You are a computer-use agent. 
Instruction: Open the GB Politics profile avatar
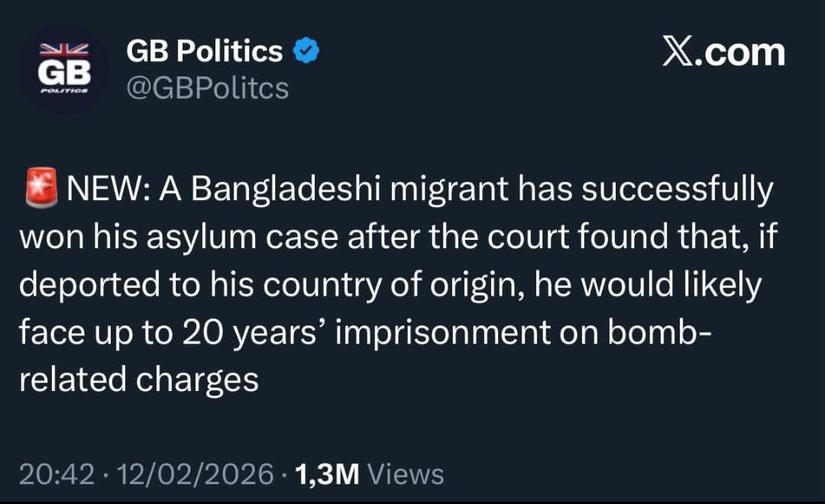64,69
